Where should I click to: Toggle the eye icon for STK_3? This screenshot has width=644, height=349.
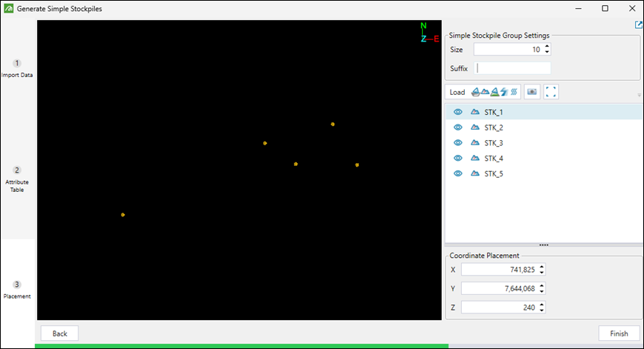[x=458, y=143]
